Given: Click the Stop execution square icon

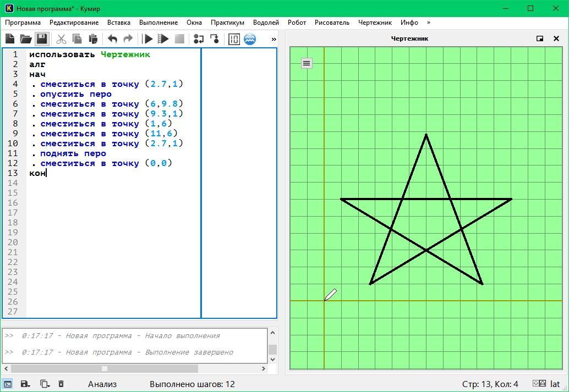Looking at the screenshot, I should click(179, 39).
